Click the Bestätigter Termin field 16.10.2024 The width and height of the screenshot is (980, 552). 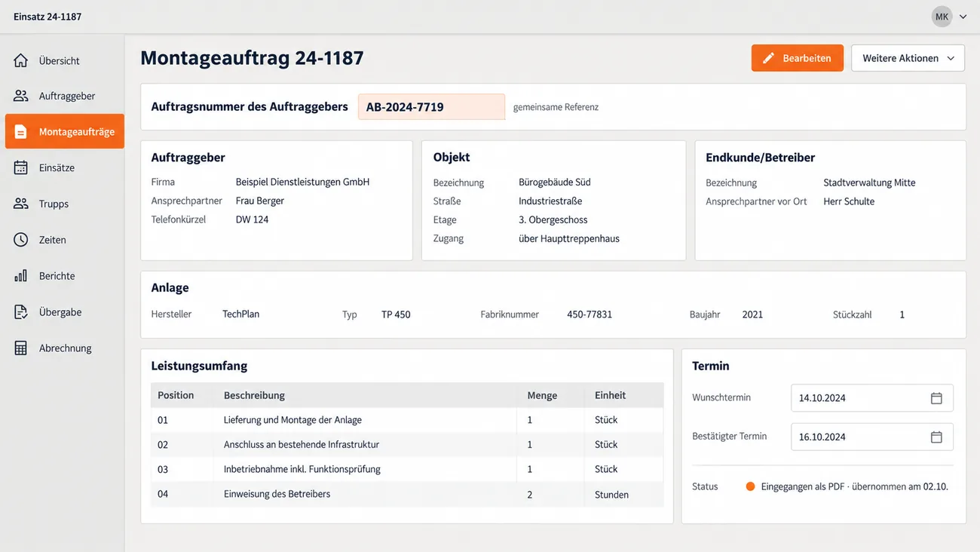point(872,437)
